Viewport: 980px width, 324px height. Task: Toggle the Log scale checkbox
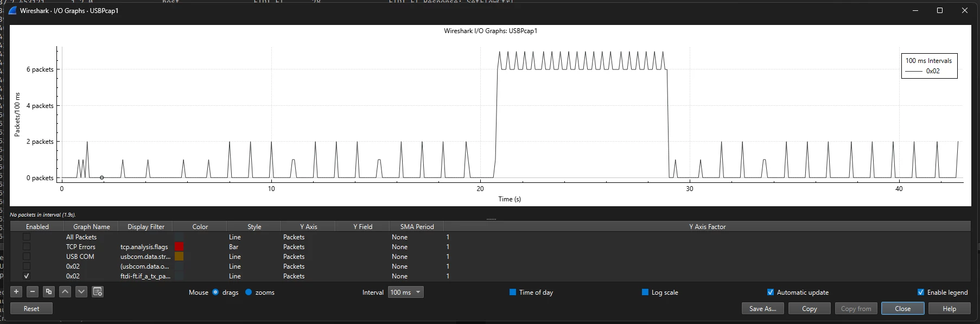tap(645, 292)
